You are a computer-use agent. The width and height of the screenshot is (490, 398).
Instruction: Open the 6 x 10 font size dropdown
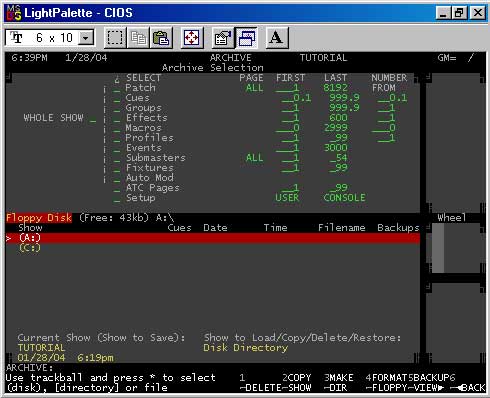[50, 38]
